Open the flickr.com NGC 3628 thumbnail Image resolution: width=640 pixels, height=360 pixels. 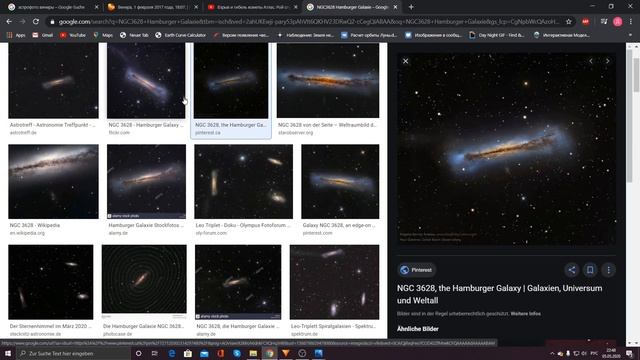point(146,81)
